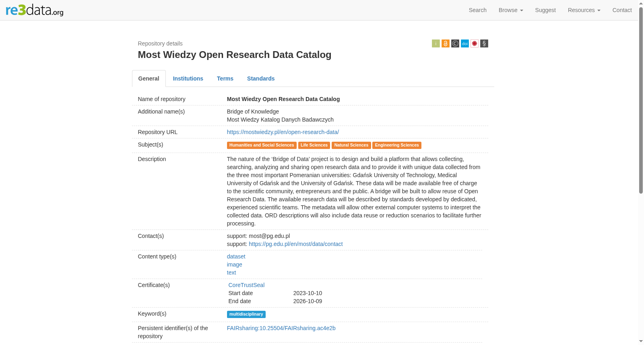Click the multidisciplinary keyword tag

click(246, 314)
